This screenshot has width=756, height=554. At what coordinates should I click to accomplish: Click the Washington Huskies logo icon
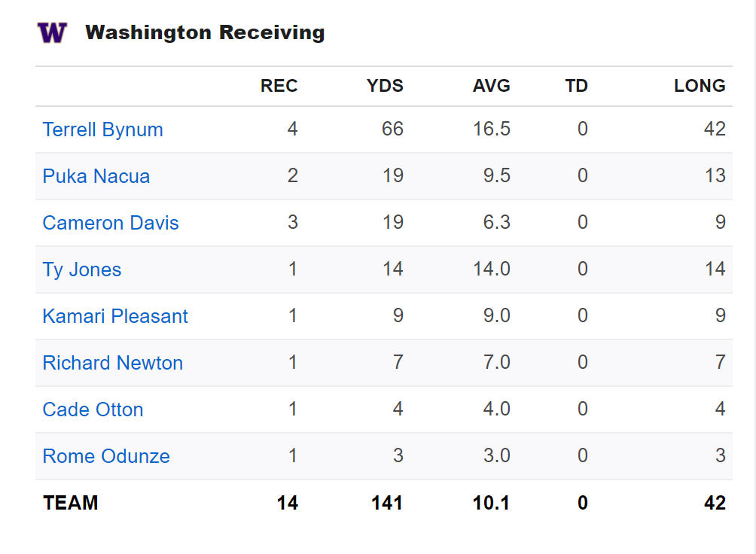coord(52,32)
